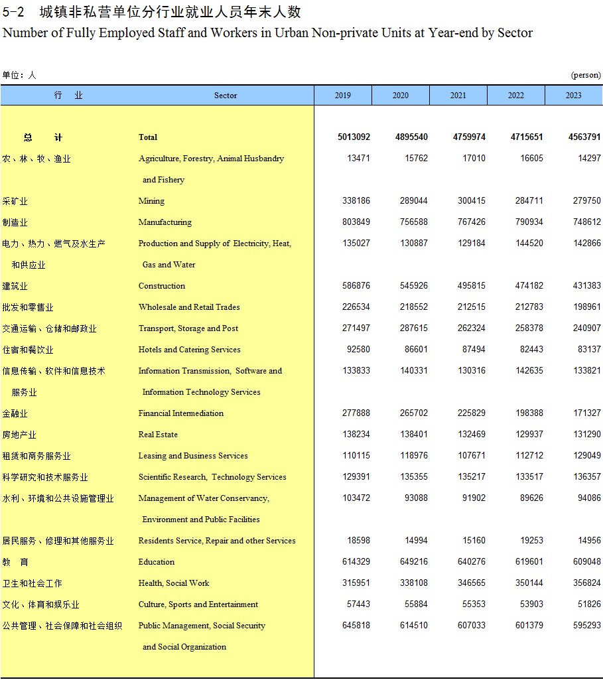The height and width of the screenshot is (700, 603).
Task: Click Mining 2019 value 338186
Action: pos(356,200)
